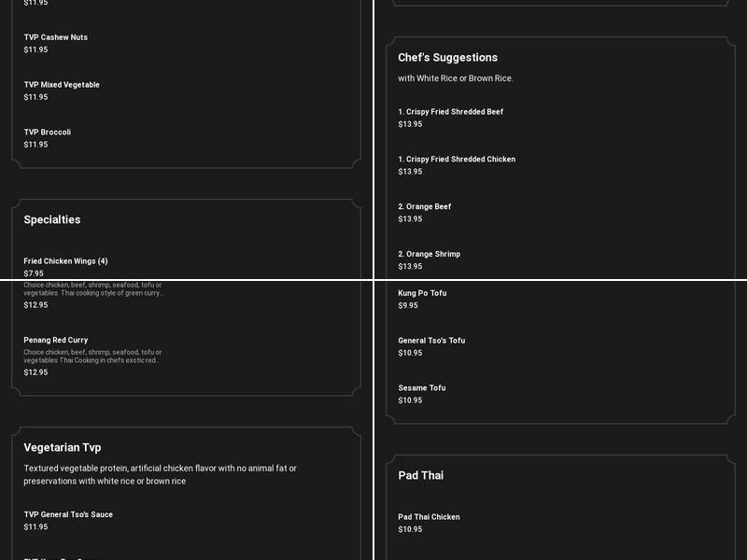Click the $7.95 Fried Chicken Wings price

34,273
